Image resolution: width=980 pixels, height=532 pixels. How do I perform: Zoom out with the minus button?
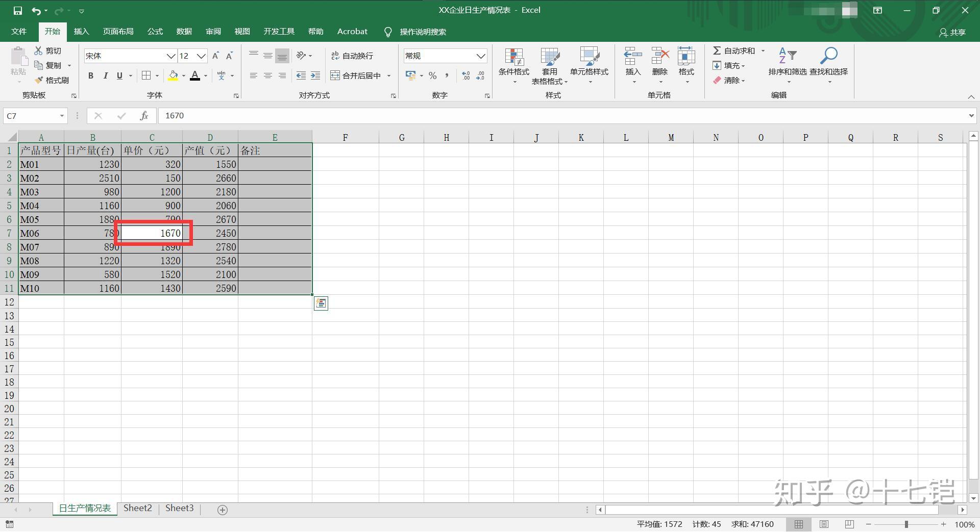coord(869,524)
